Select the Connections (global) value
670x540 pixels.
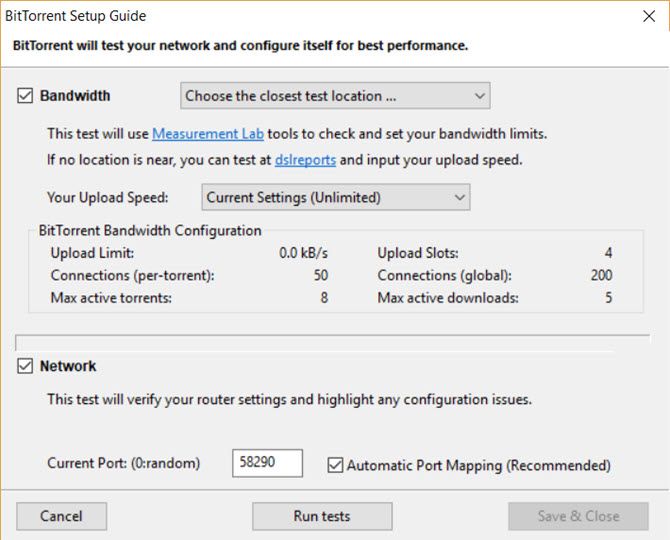(601, 276)
